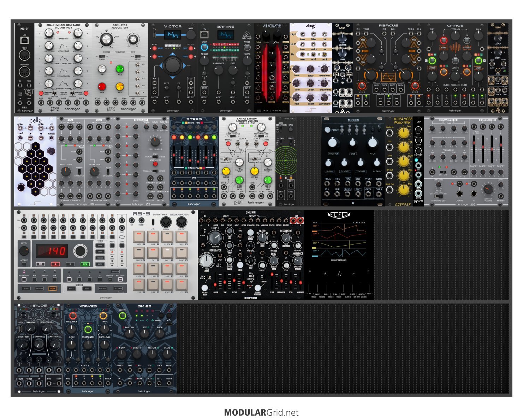Mute the track with the RS-9 MUTE button
Image resolution: width=523 pixels, height=420 pixels.
click(x=72, y=288)
